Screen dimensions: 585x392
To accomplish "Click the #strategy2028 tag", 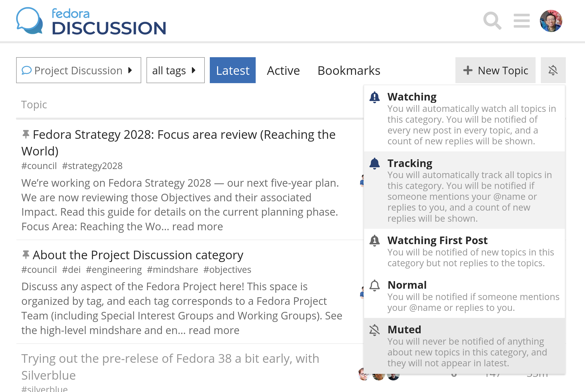I will [x=92, y=166].
